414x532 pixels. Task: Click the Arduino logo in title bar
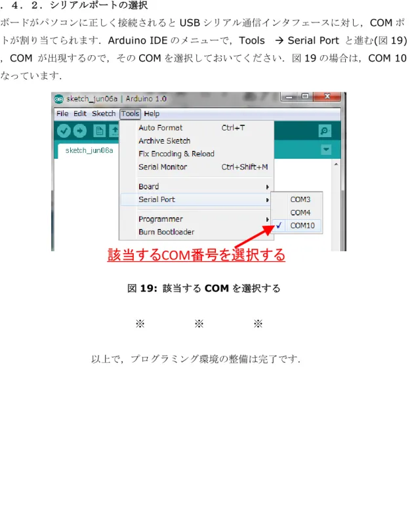tap(58, 99)
